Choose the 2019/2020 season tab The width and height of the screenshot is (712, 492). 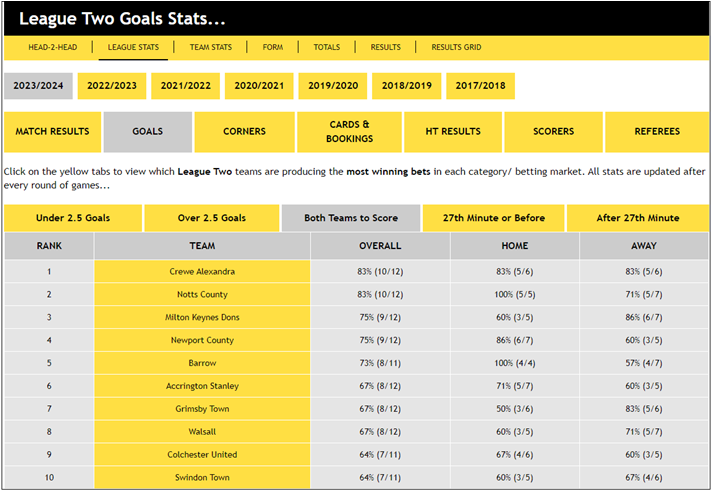pos(333,86)
